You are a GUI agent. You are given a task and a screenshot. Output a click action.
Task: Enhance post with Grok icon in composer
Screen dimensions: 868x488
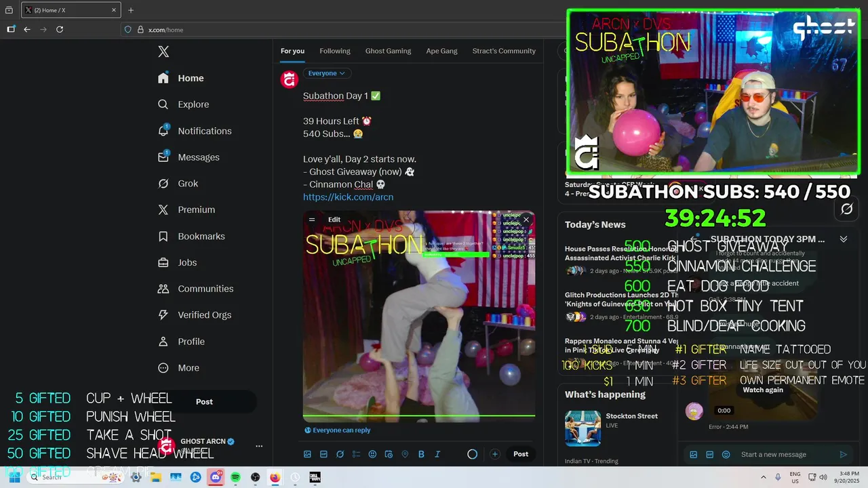tap(340, 454)
